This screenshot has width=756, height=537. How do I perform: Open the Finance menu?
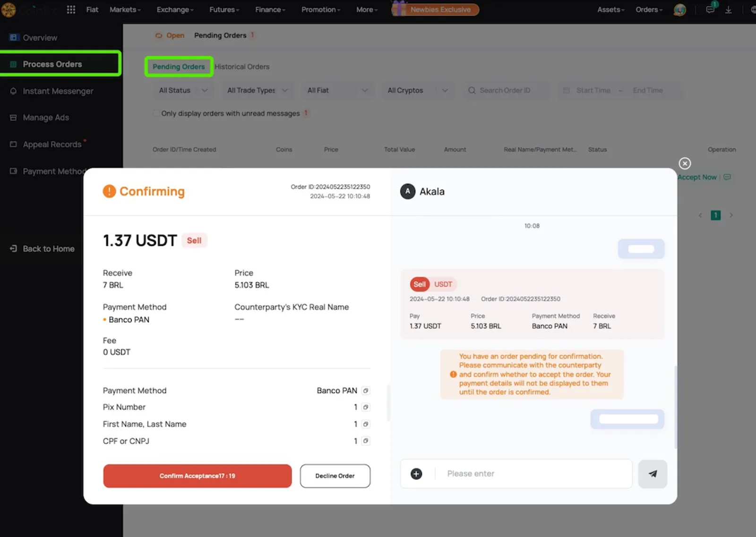(270, 9)
